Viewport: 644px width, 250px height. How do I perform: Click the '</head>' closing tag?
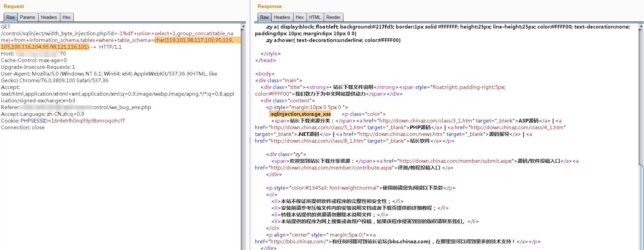(x=266, y=60)
